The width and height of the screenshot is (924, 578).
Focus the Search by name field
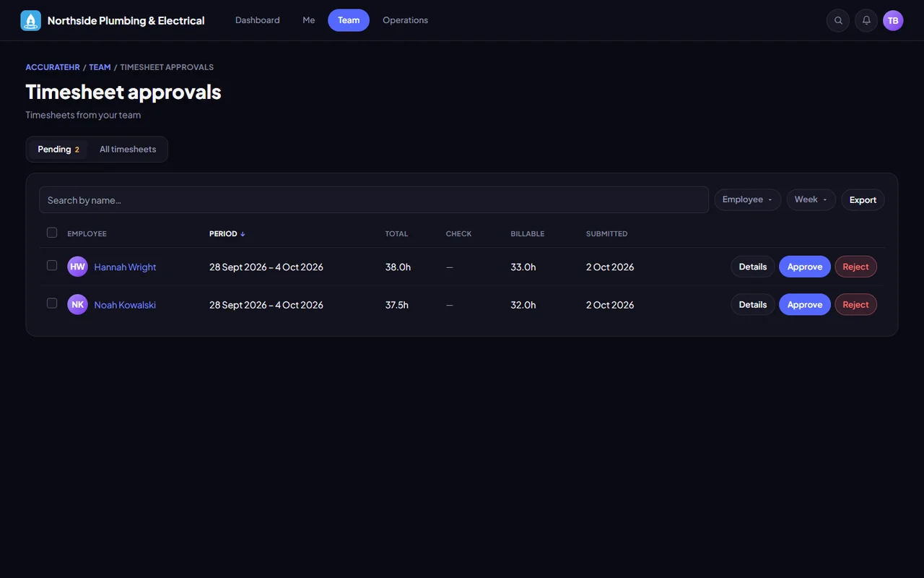pyautogui.click(x=374, y=200)
